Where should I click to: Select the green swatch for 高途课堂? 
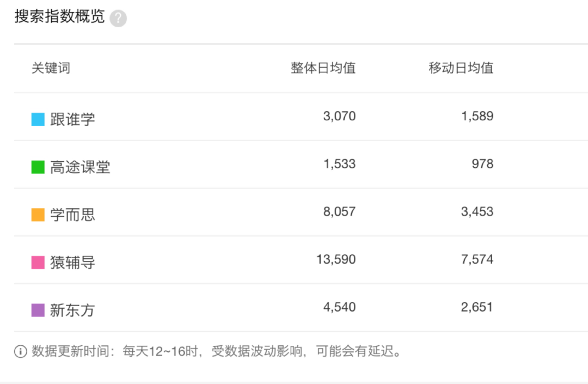point(38,167)
